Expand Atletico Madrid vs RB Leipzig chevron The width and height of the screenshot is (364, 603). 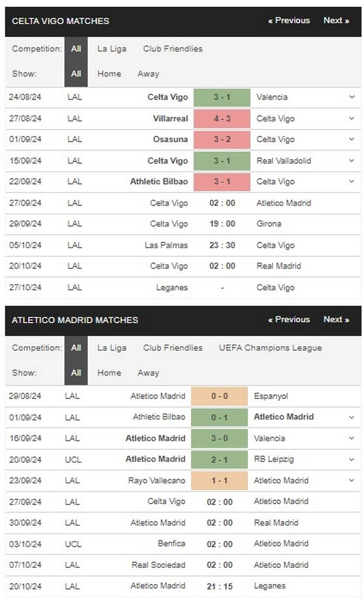coord(352,460)
